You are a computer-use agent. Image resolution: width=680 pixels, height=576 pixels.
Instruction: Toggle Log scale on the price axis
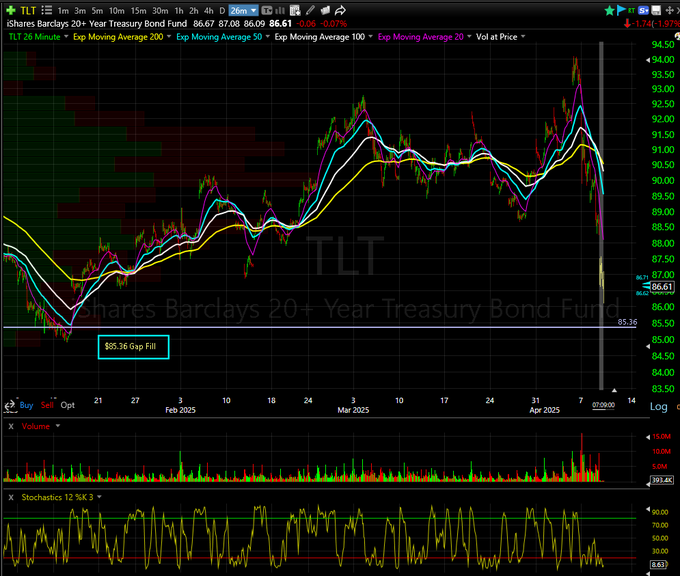(658, 406)
